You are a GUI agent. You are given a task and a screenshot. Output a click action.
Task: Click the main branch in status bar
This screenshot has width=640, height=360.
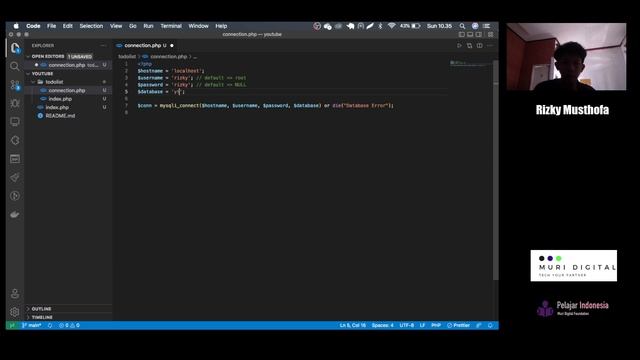tap(32, 325)
